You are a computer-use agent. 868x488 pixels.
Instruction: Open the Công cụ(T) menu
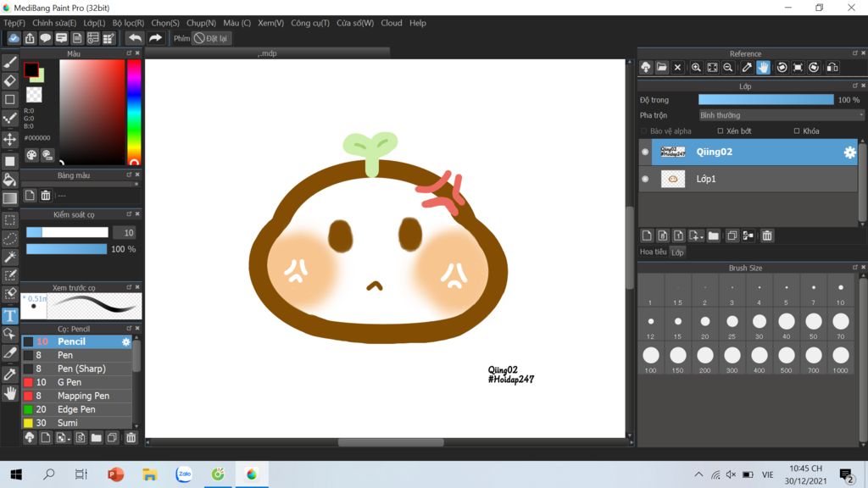click(310, 23)
